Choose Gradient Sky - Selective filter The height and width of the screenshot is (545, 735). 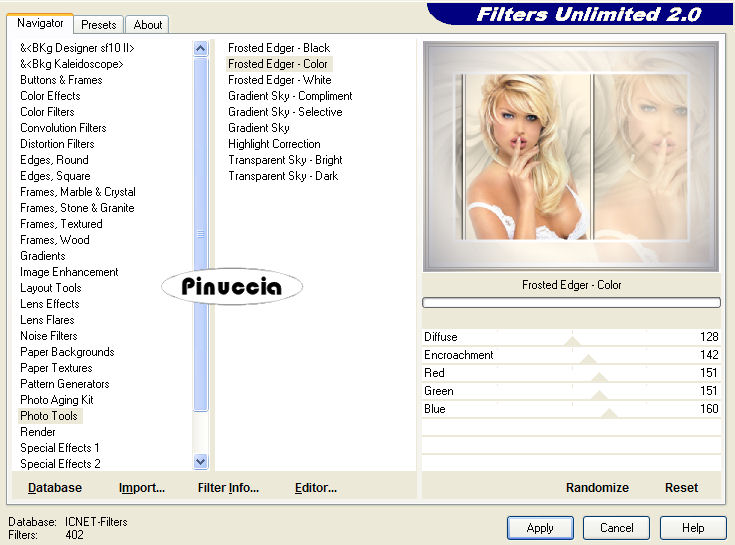click(x=285, y=112)
